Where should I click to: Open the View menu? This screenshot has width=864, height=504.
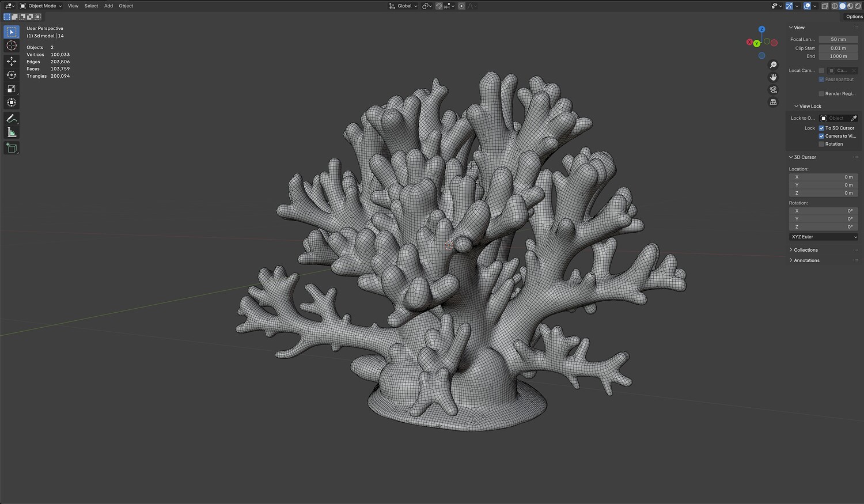(73, 6)
